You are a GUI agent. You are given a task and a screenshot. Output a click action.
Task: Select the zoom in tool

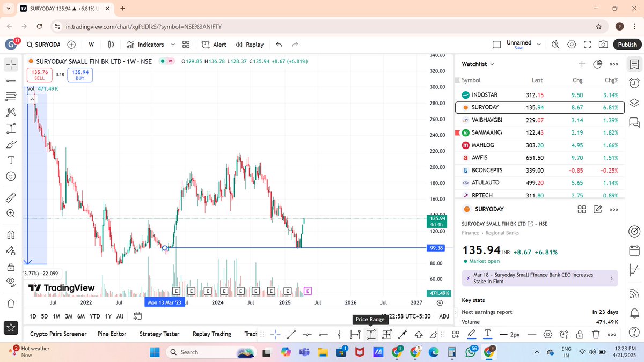(11, 213)
